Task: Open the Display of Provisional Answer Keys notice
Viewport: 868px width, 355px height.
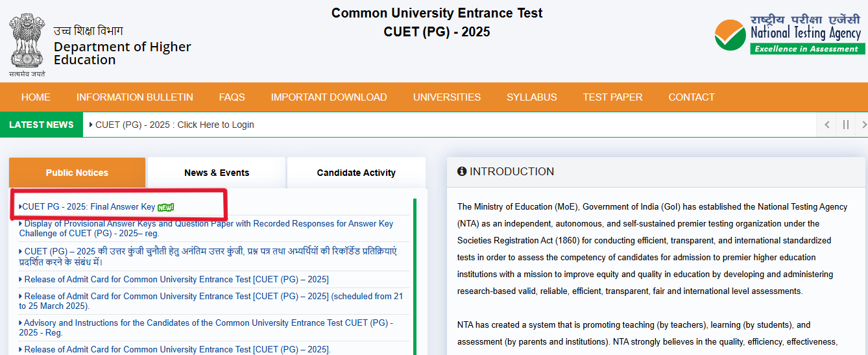Action: tap(208, 228)
